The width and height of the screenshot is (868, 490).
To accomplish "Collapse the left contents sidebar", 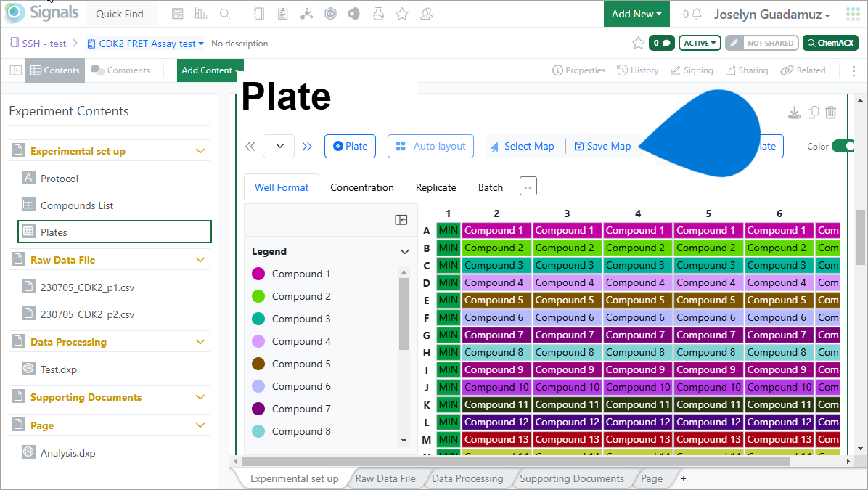I will pos(16,70).
